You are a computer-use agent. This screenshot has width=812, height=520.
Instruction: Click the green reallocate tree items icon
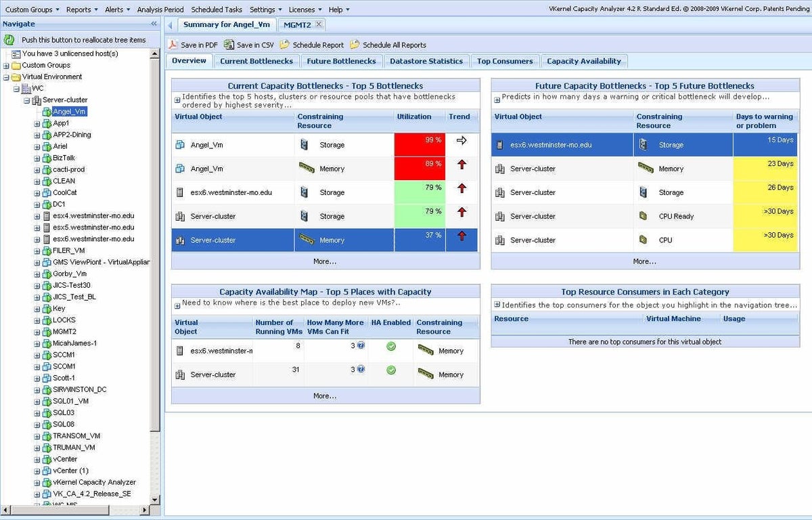pos(9,40)
